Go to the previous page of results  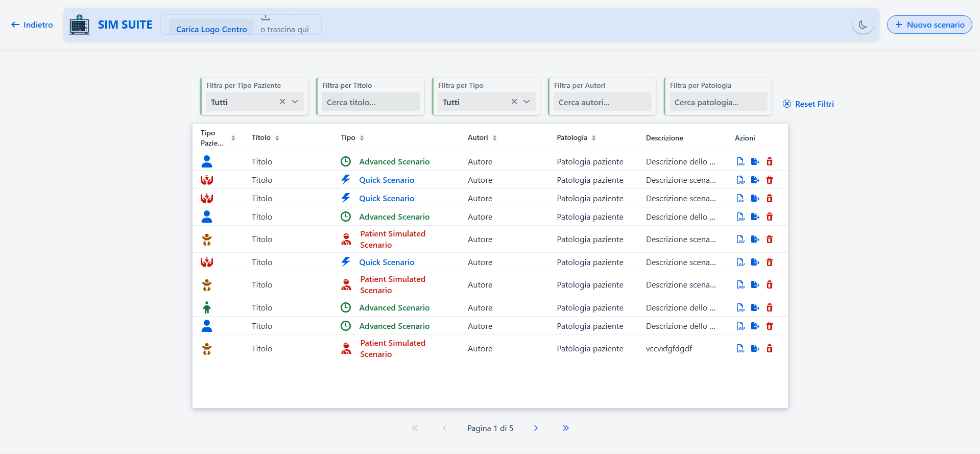pos(445,428)
